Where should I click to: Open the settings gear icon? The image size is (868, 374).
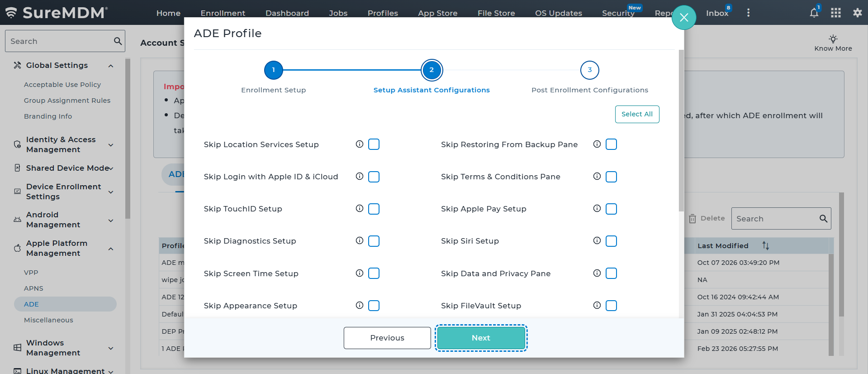(857, 13)
